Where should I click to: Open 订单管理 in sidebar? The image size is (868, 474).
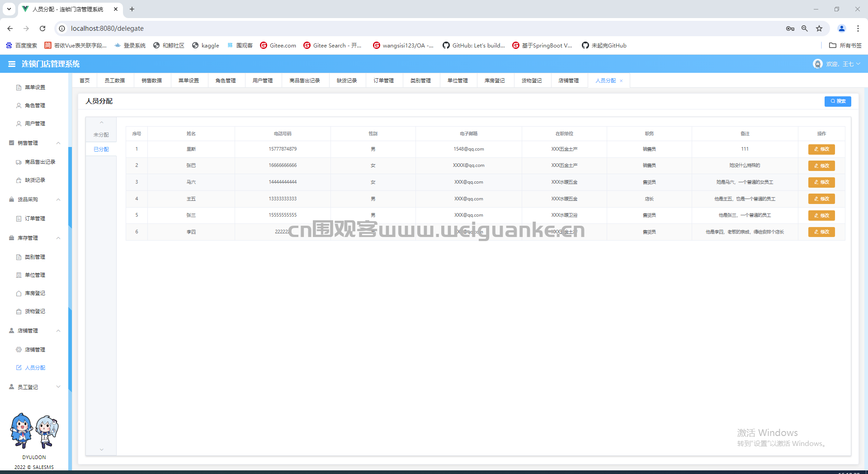(34, 218)
